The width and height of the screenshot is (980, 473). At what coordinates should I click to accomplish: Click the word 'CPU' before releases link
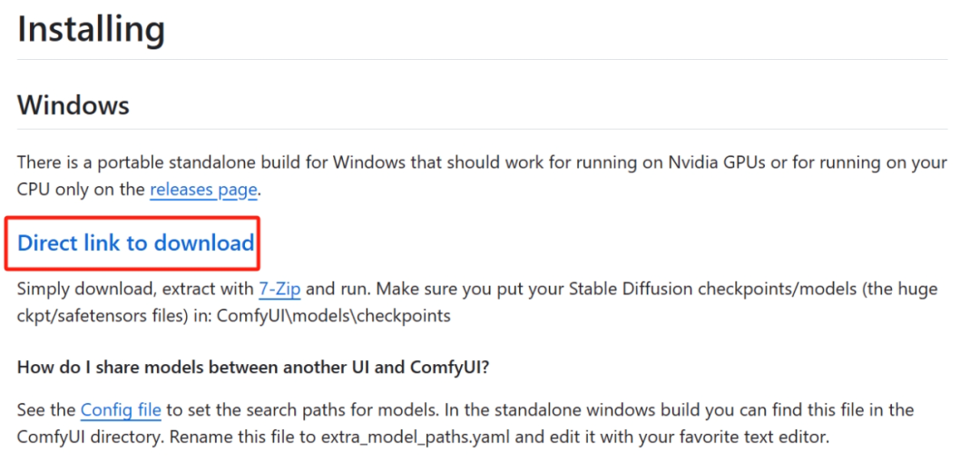pyautogui.click(x=34, y=190)
